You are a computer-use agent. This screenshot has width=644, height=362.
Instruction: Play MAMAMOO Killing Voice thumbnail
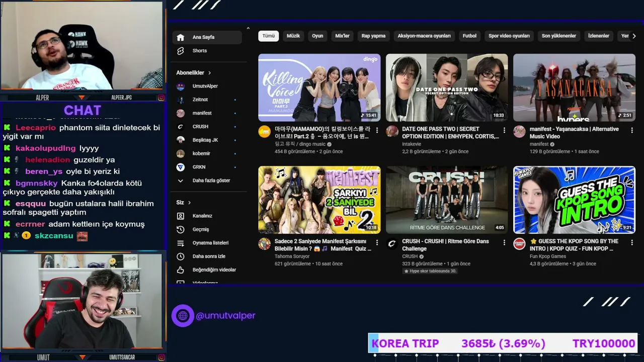tap(319, 87)
